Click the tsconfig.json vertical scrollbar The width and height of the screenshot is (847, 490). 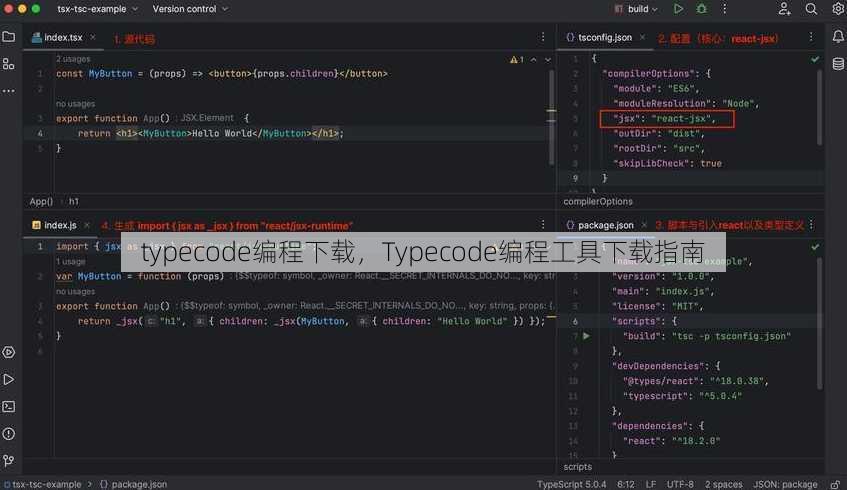pos(819,108)
